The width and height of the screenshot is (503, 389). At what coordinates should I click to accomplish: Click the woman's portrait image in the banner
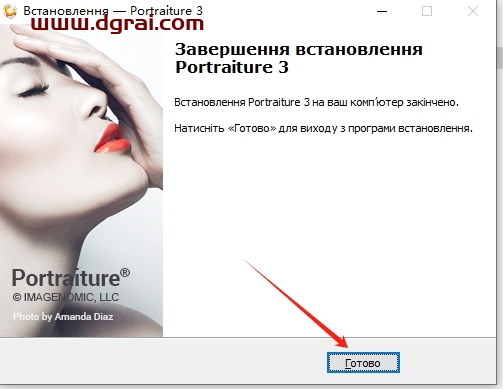pos(81,180)
